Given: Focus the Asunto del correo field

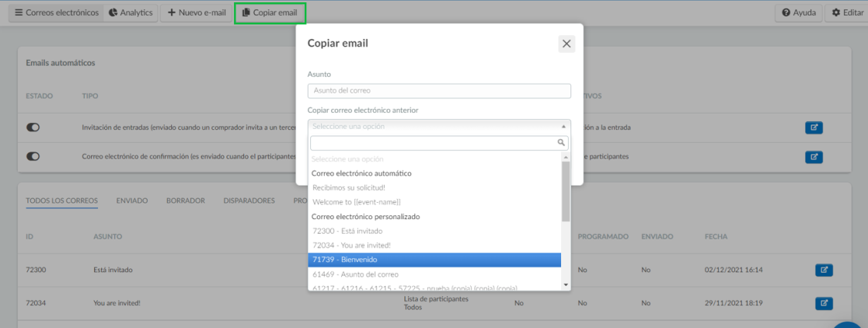Looking at the screenshot, I should [439, 91].
